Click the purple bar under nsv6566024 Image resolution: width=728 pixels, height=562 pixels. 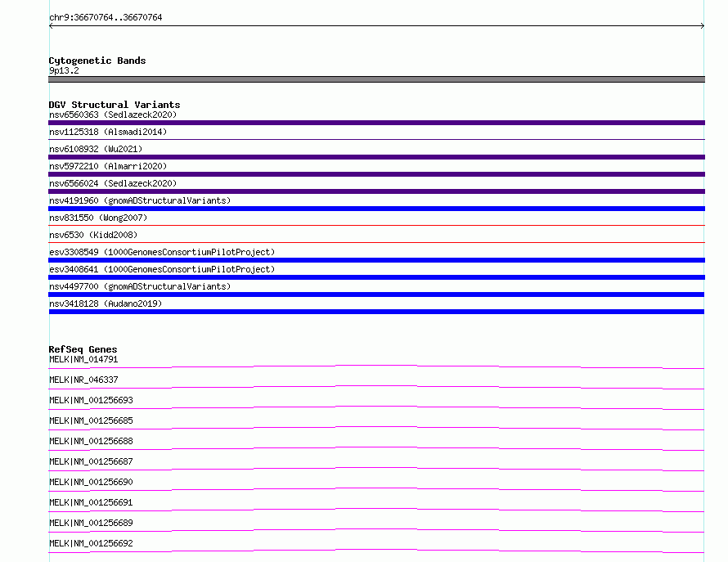376,191
